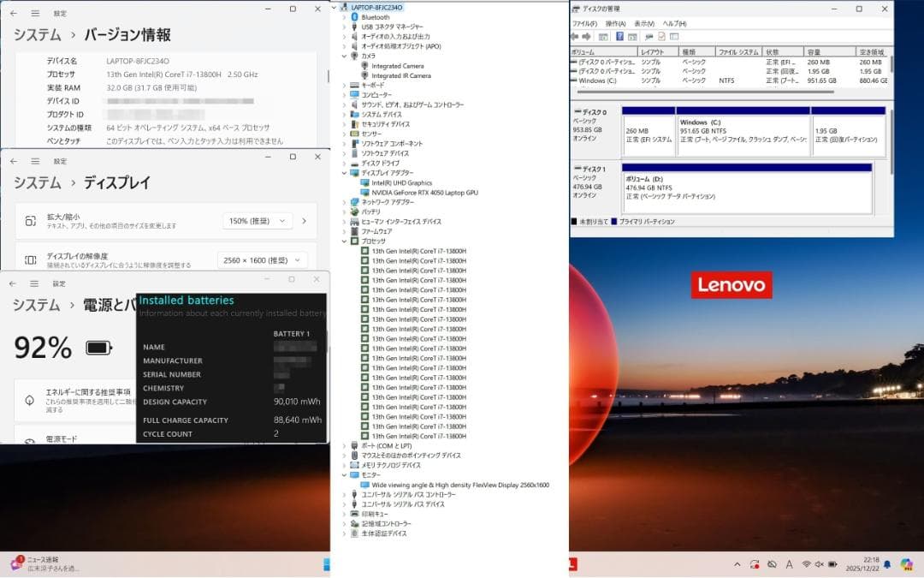Click the Intel(R) UHD Graphics adapter icon
This screenshot has height=578, width=924.
point(364,182)
